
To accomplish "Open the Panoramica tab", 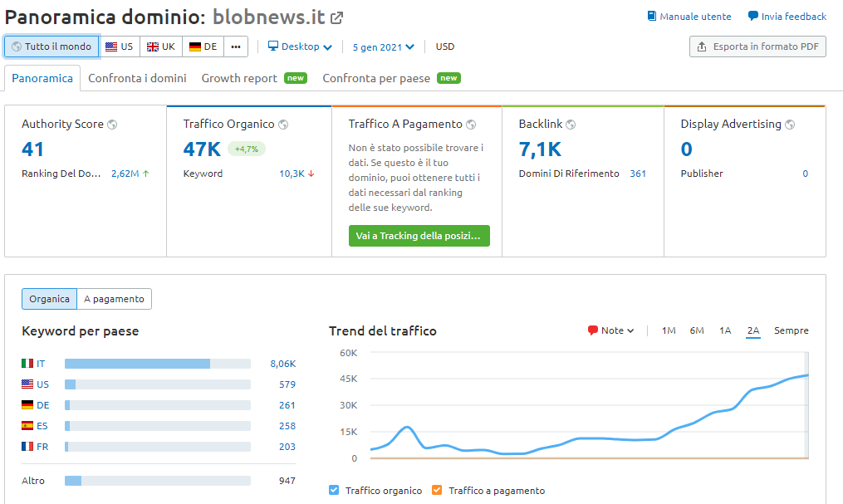I will (x=42, y=78).
